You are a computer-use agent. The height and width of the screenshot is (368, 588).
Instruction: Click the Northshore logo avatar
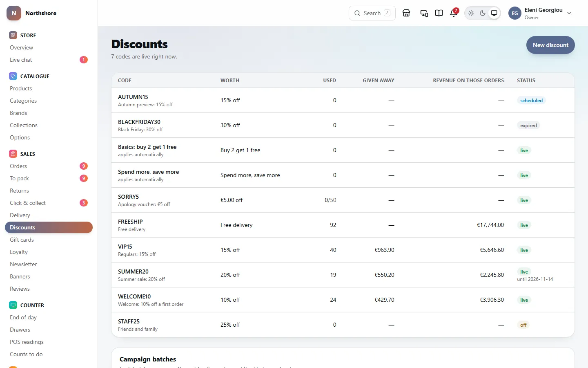pos(14,13)
